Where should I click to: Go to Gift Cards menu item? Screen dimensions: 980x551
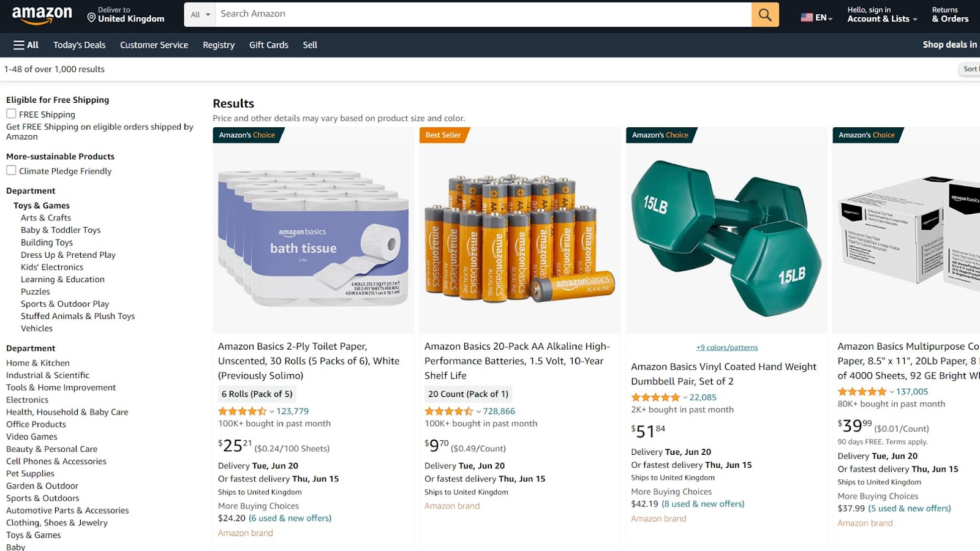pyautogui.click(x=268, y=45)
